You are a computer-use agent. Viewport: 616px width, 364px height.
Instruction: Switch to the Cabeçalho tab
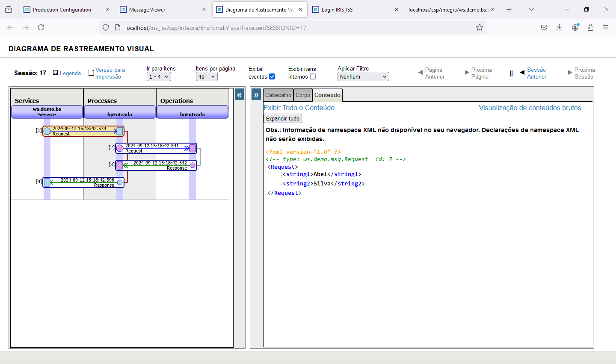coord(278,95)
